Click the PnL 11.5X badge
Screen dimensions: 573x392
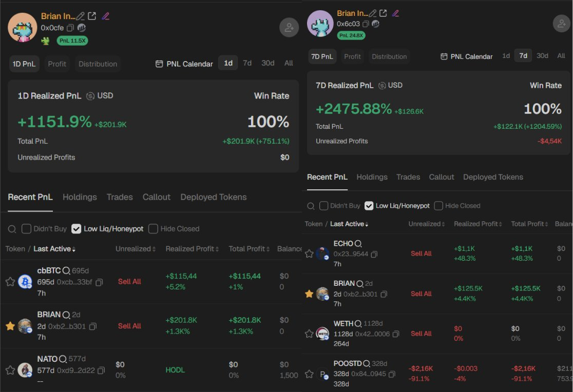point(72,41)
